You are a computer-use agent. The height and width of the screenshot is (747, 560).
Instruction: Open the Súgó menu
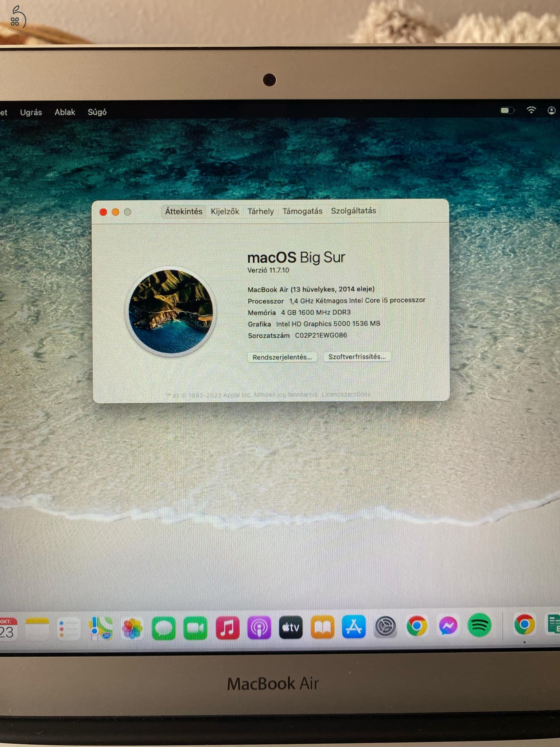[x=97, y=112]
